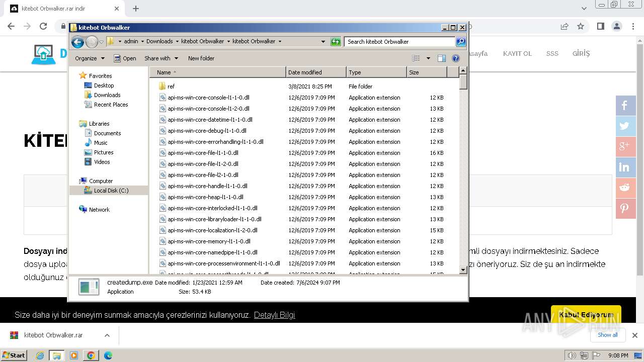The width and height of the screenshot is (644, 362).
Task: Expand the address bar history dropdown
Action: coord(323,42)
